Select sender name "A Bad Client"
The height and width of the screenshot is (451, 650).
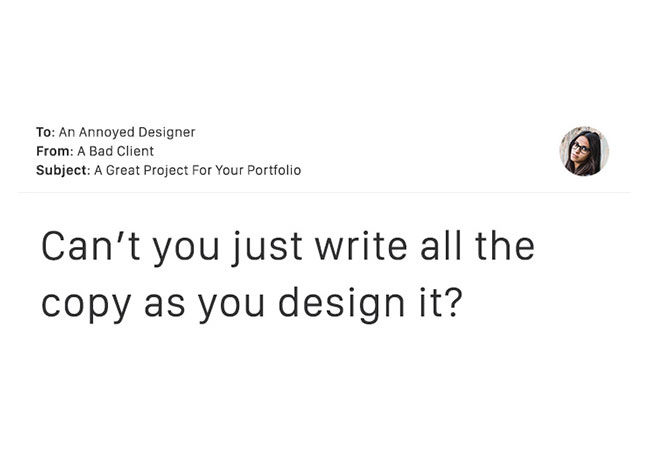point(115,151)
